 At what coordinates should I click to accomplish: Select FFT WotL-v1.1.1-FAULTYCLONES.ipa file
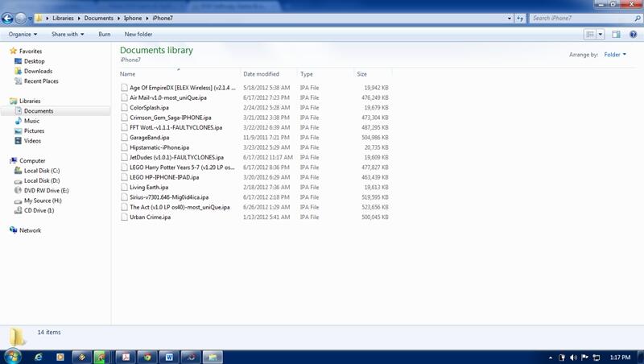[x=175, y=127]
